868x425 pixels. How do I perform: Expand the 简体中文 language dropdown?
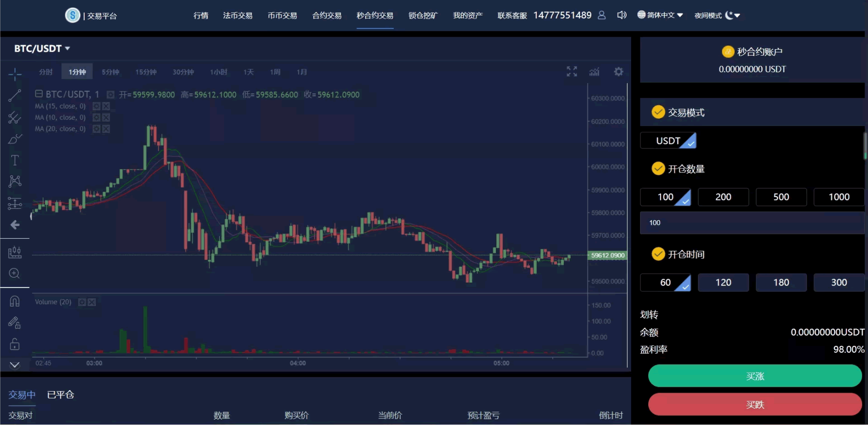click(660, 15)
